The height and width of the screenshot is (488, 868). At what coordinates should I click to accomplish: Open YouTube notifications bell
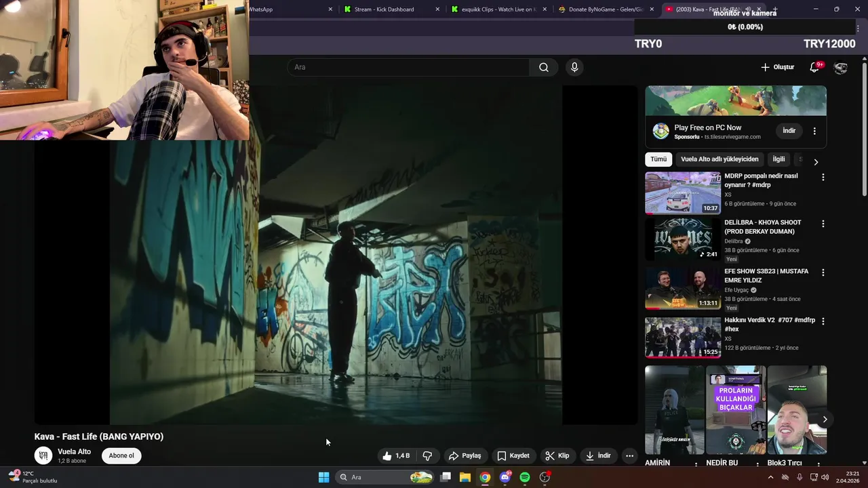tap(815, 67)
